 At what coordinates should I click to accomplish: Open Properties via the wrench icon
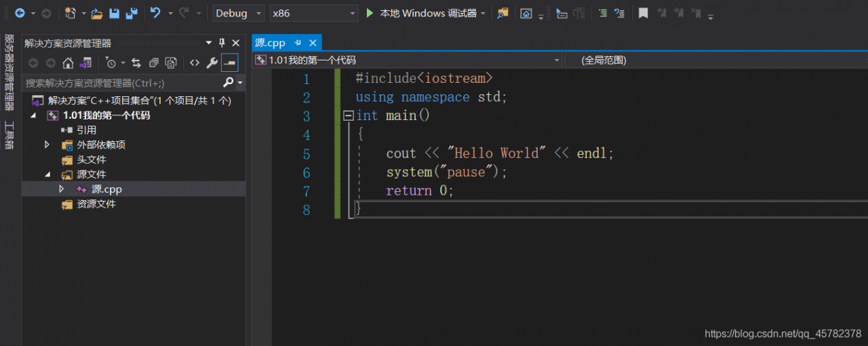click(212, 63)
